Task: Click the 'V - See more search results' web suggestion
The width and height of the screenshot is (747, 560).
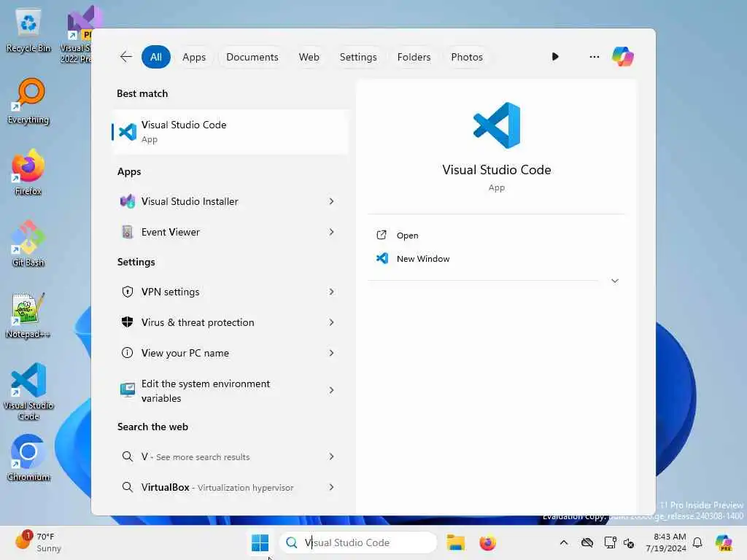Action: (x=230, y=456)
